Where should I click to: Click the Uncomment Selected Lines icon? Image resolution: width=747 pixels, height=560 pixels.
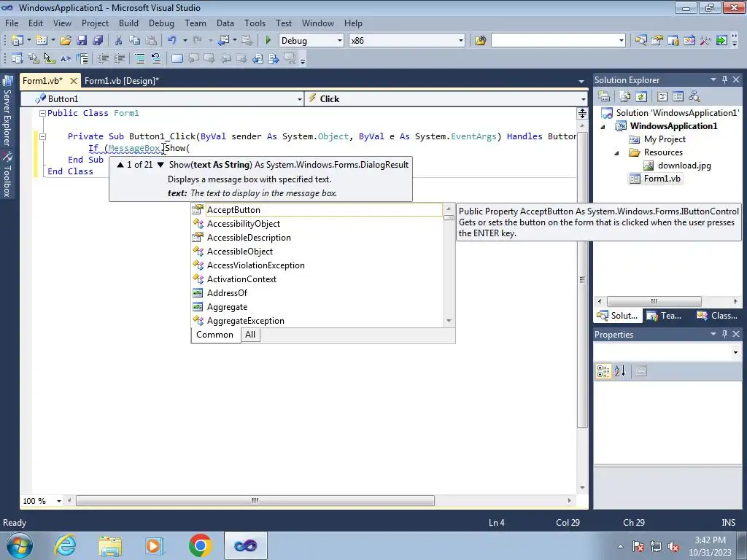(x=156, y=58)
